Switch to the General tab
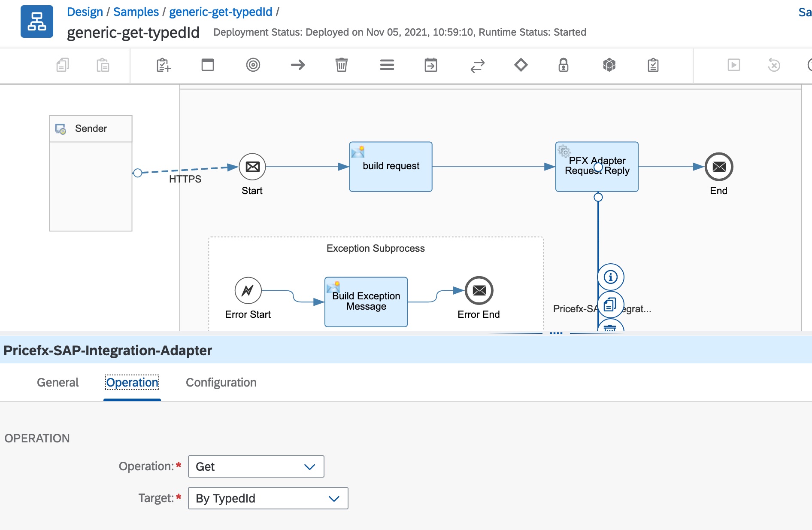The height and width of the screenshot is (530, 812). pyautogui.click(x=58, y=382)
